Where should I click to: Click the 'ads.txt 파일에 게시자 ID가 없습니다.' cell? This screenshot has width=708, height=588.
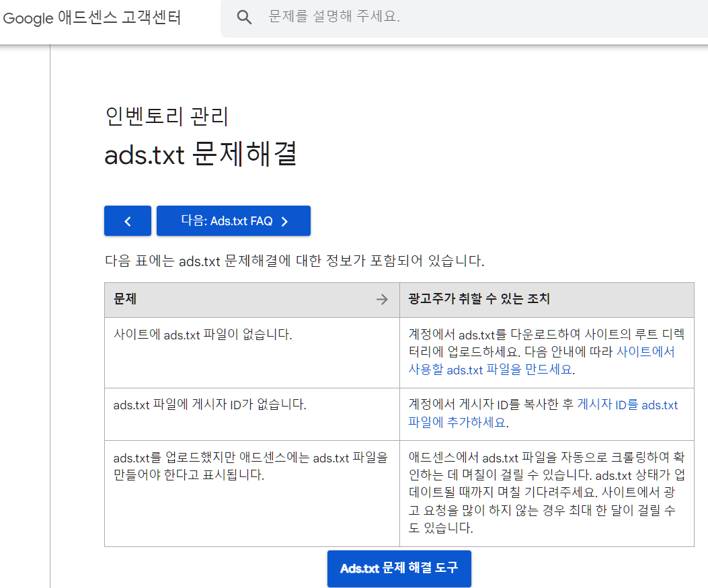[252, 414]
